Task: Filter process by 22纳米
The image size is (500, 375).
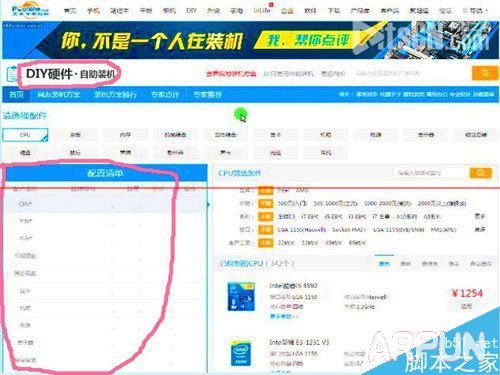Action: (x=286, y=243)
